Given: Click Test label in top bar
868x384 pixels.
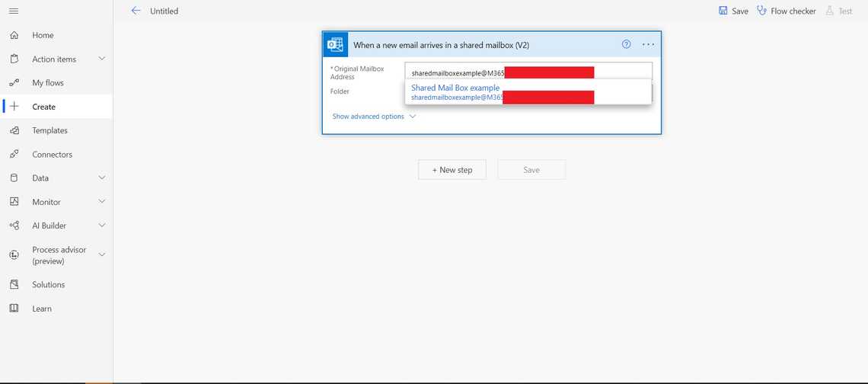Looking at the screenshot, I should tap(845, 11).
